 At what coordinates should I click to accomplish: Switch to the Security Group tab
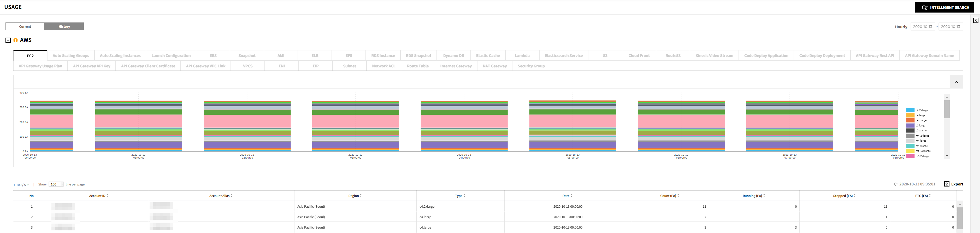click(531, 66)
